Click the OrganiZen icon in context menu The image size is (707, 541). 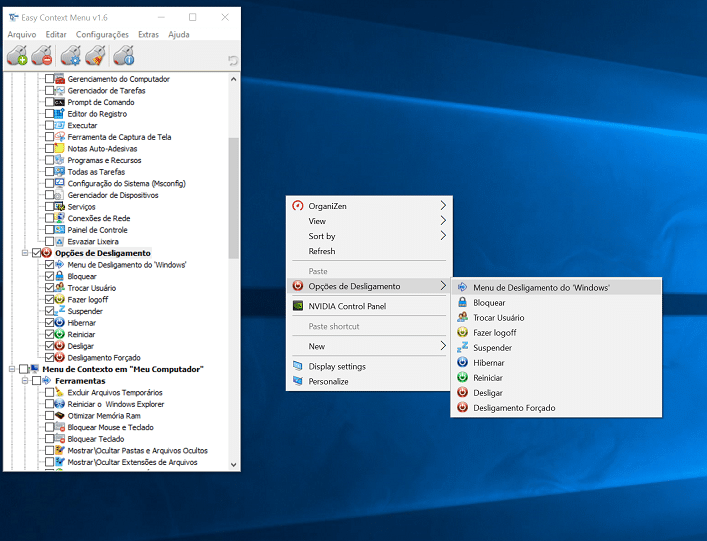298,206
